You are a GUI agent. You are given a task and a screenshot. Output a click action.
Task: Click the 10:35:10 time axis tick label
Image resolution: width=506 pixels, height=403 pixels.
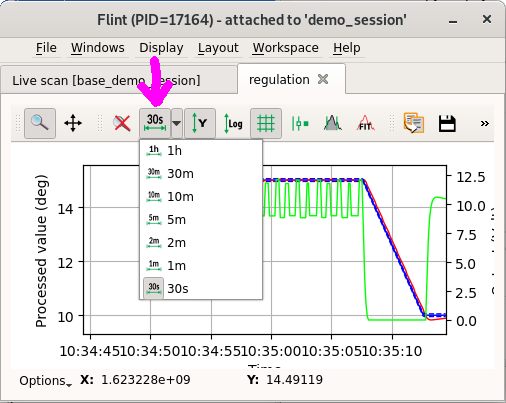point(392,351)
